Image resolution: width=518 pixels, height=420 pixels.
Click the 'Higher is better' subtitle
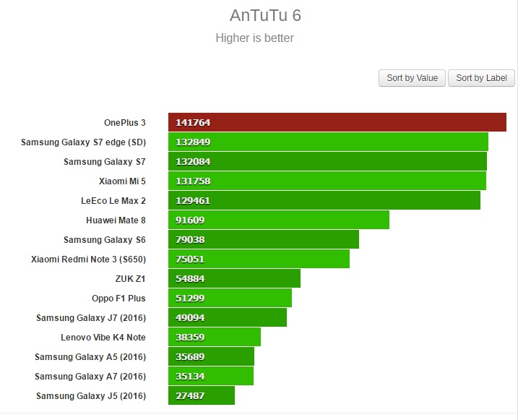(254, 38)
